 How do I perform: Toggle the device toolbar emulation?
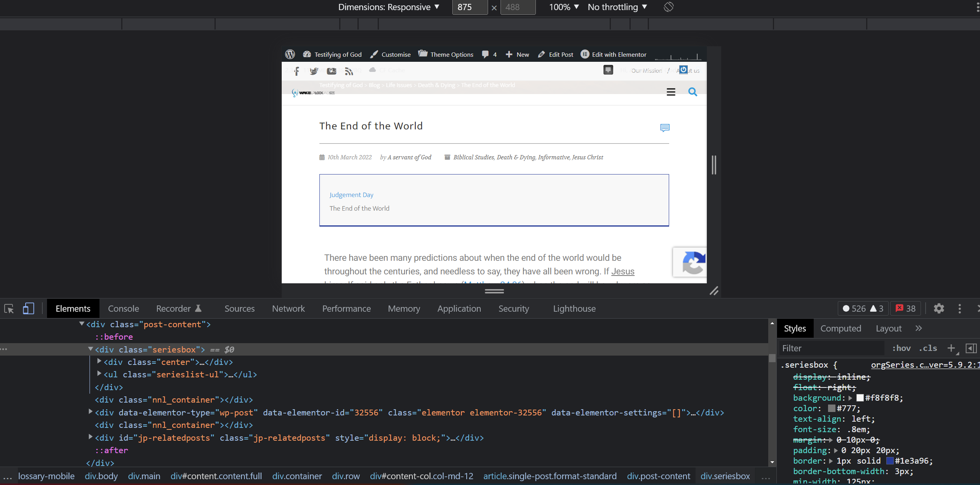(x=28, y=308)
